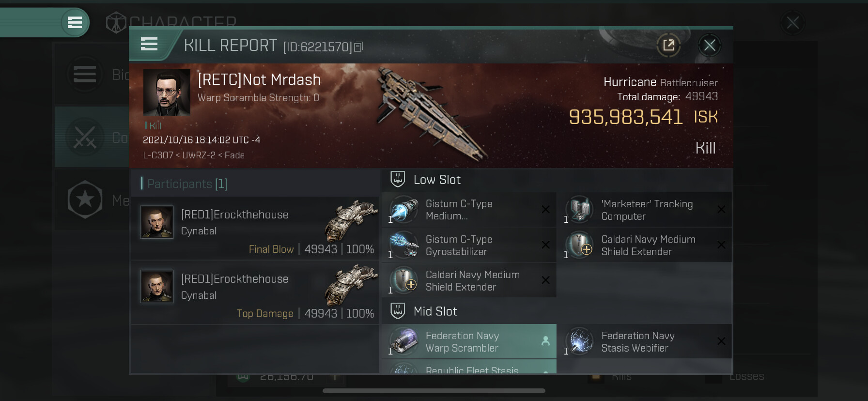Open Erockthehouse Top Damage participant entry
The height and width of the screenshot is (401, 868).
pyautogui.click(x=255, y=293)
